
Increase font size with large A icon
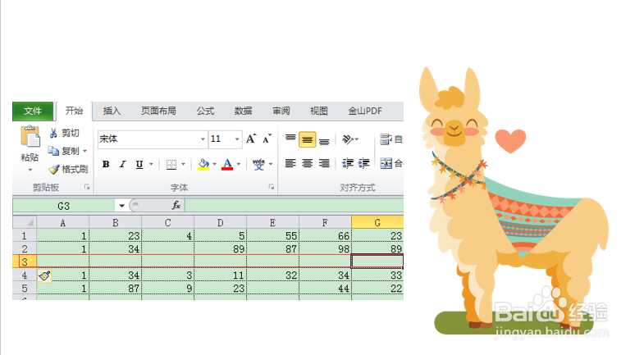(251, 139)
